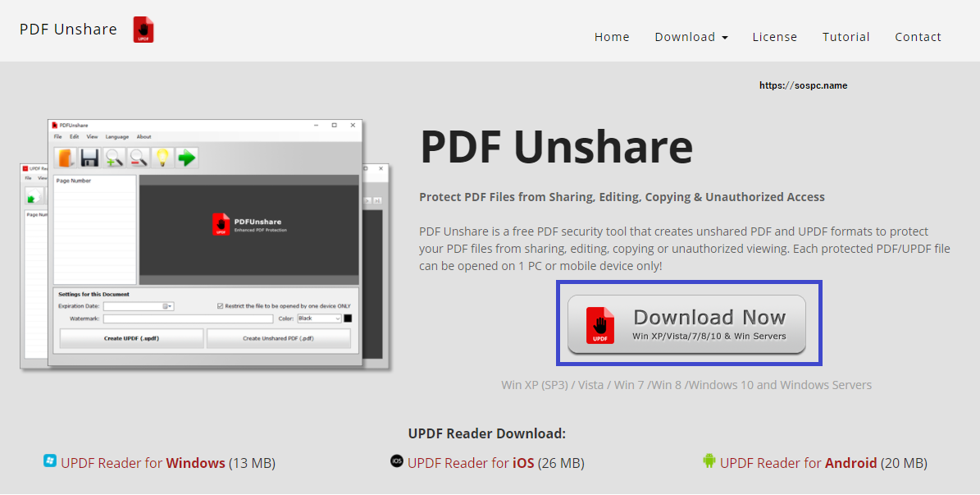Open the View menu in the PDFUnshare window
Screen dimensions: 980x495
tap(92, 136)
